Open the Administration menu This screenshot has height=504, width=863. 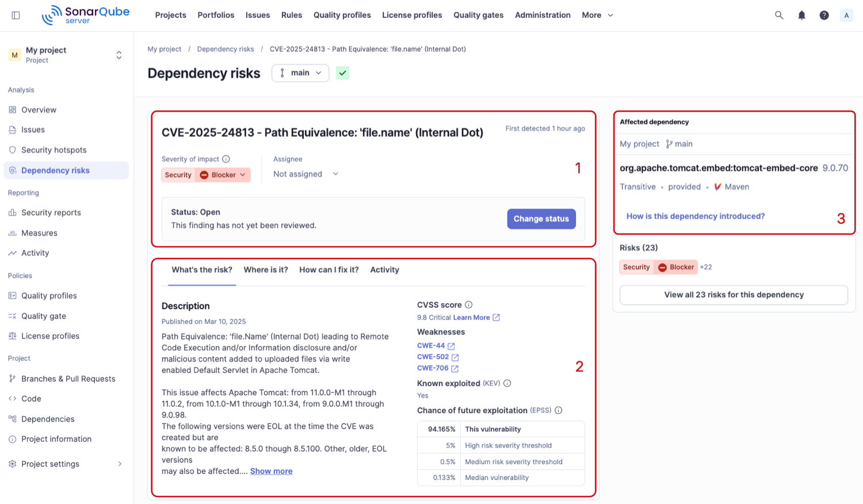pyautogui.click(x=542, y=15)
